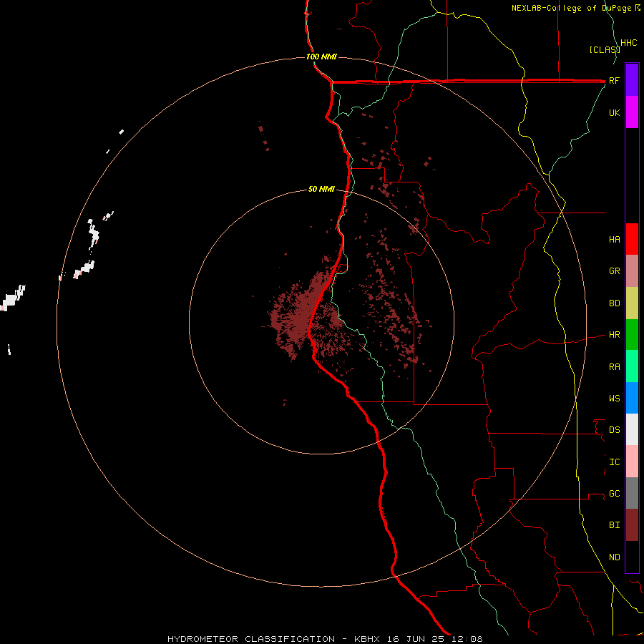This screenshot has height=644, width=644.
Task: Click the DS legend label
Action: [614, 430]
